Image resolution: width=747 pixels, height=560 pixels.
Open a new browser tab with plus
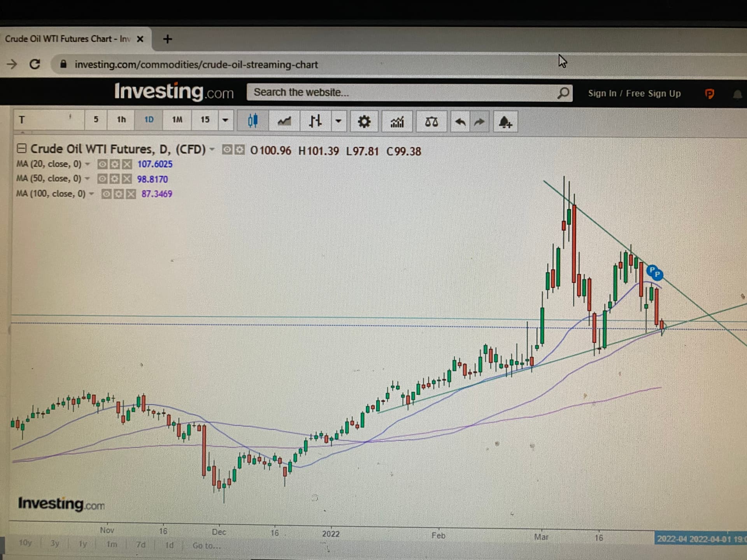pyautogui.click(x=167, y=39)
